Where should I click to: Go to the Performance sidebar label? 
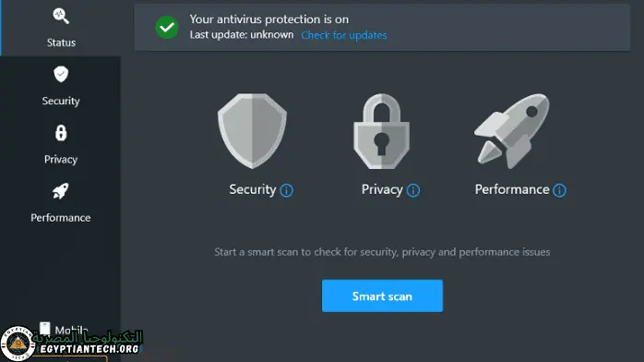[61, 218]
